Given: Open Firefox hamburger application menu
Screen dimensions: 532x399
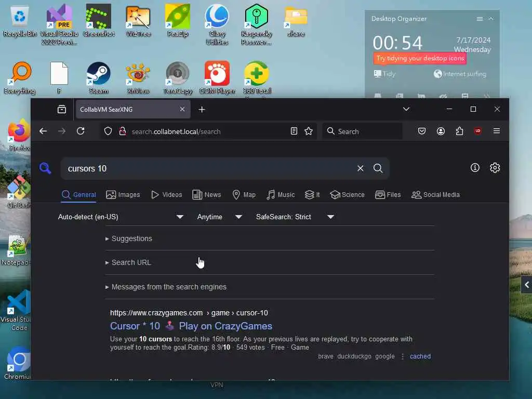Looking at the screenshot, I should (496, 131).
